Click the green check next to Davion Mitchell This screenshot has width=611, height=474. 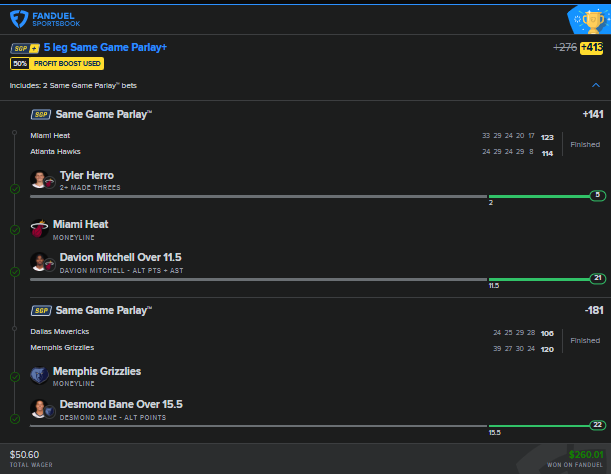click(x=15, y=272)
